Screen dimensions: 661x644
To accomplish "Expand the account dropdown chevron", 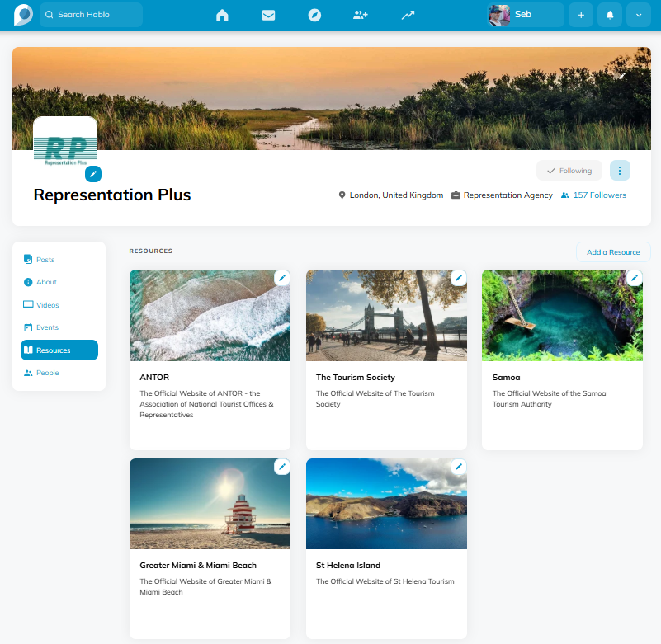I will 639,15.
